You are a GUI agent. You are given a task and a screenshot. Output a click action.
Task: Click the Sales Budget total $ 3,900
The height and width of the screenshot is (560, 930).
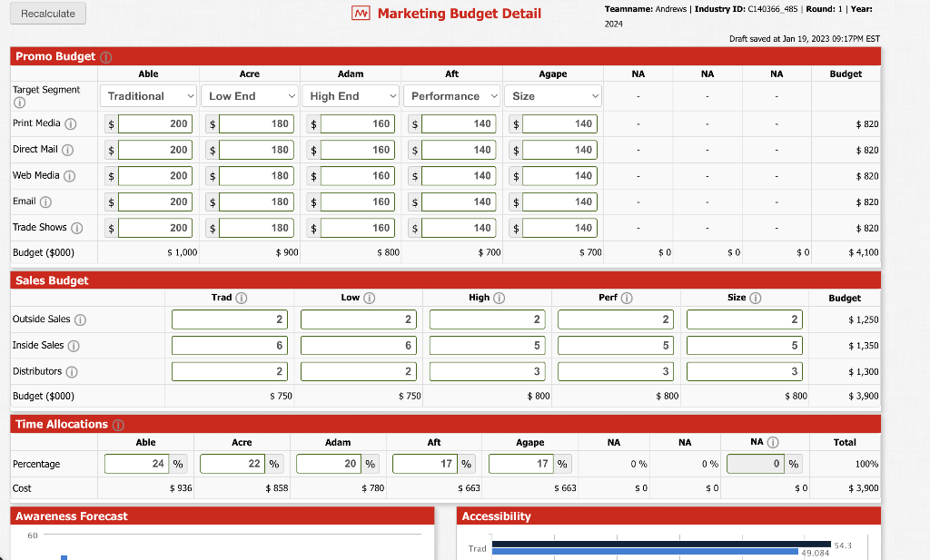864,396
